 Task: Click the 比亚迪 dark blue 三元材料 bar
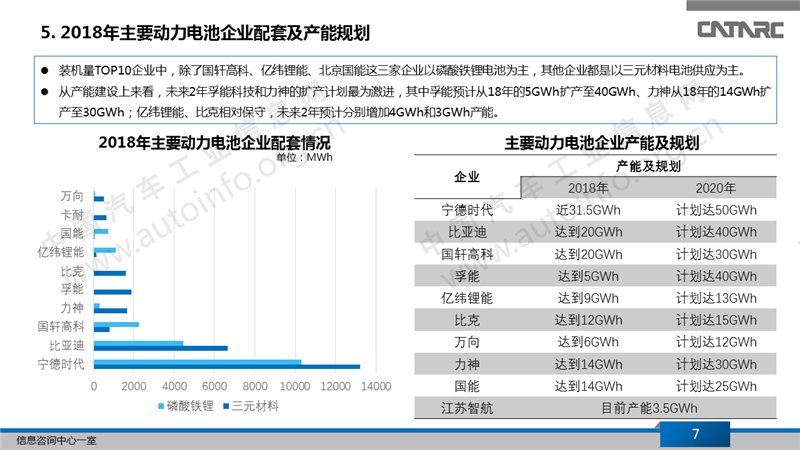[x=161, y=348]
